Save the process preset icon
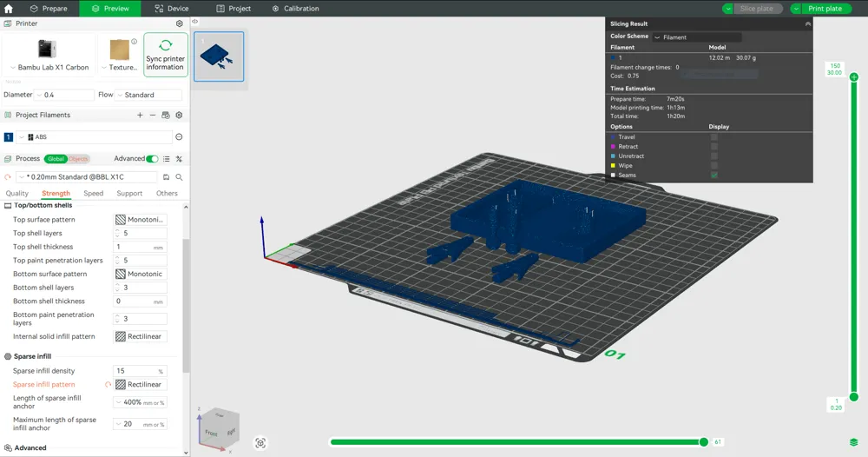Screen dimensions: 868x457 pos(166,177)
